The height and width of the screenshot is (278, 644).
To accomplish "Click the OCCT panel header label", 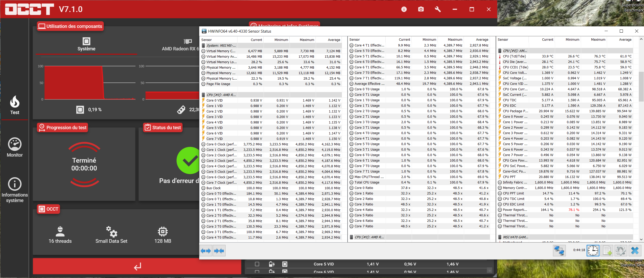I will [x=52, y=209].
